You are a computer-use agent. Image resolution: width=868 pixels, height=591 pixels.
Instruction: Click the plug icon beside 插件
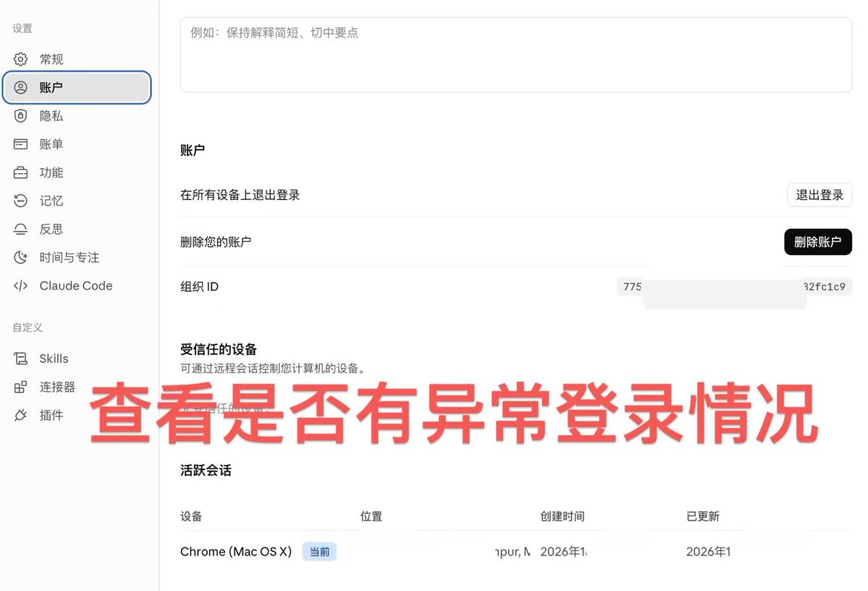tap(20, 415)
